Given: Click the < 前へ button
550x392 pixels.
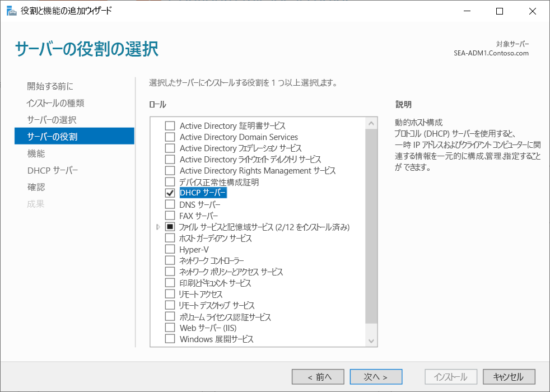Looking at the screenshot, I should click(318, 377).
